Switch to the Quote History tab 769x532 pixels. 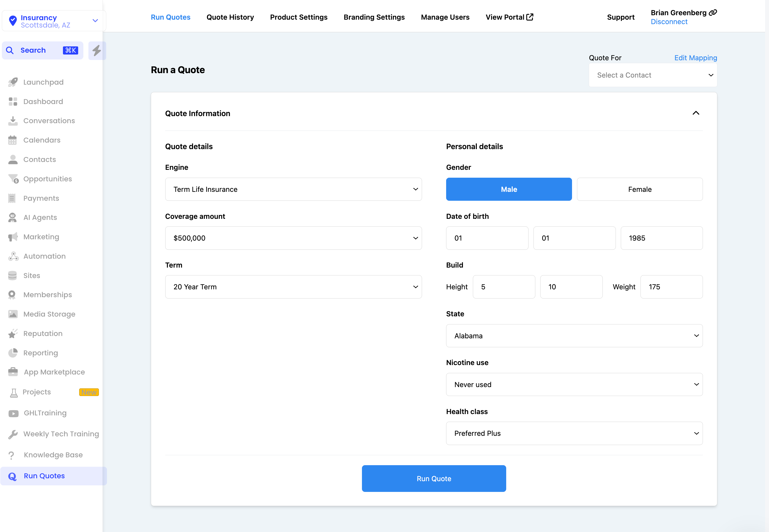tap(230, 17)
